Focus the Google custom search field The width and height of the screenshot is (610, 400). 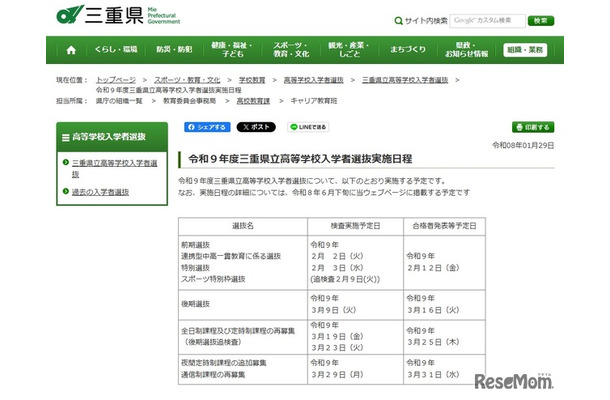[x=487, y=21]
